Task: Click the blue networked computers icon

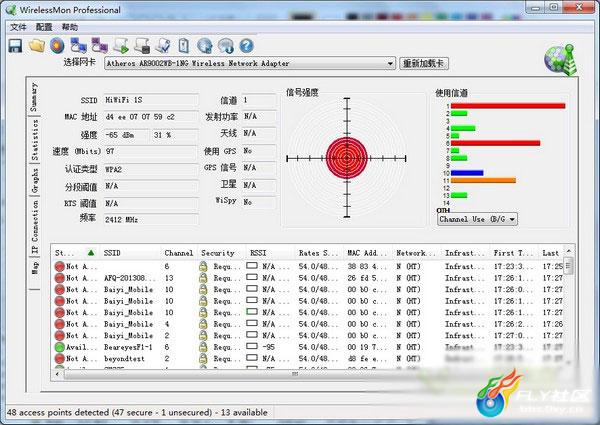Action: click(x=78, y=46)
